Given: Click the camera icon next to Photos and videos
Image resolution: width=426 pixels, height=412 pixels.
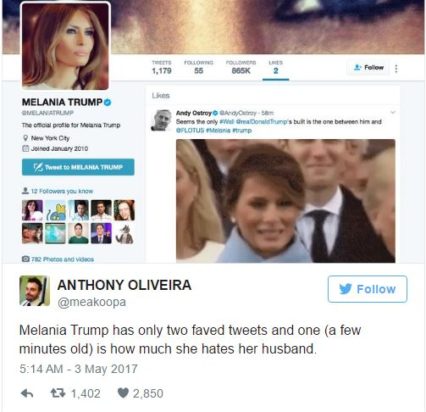Looking at the screenshot, I should pos(25,259).
